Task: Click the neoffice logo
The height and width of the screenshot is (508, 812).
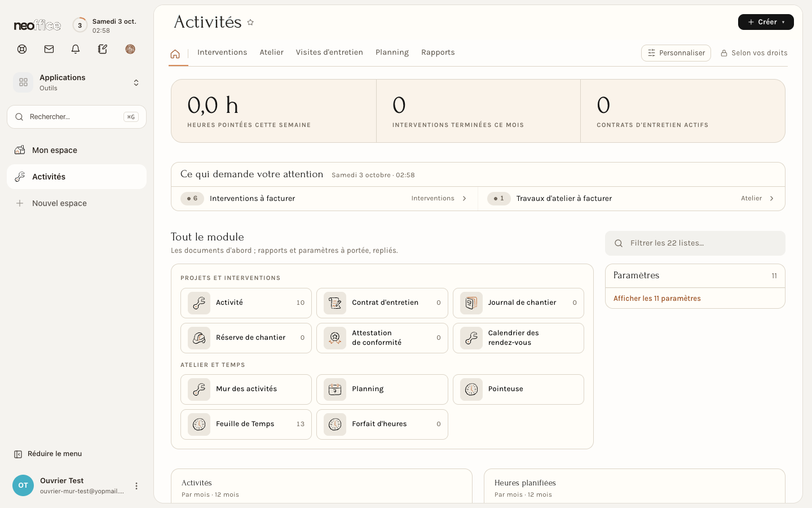Action: [37, 25]
